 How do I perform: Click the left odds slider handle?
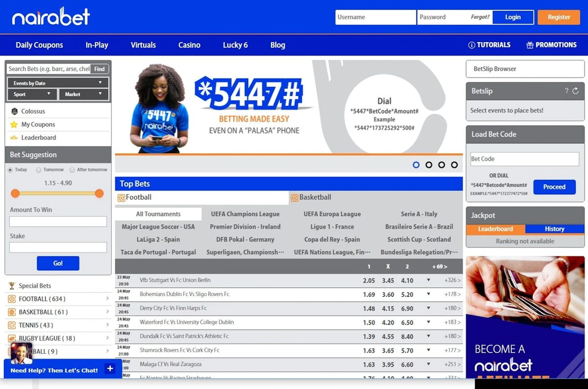coord(15,193)
